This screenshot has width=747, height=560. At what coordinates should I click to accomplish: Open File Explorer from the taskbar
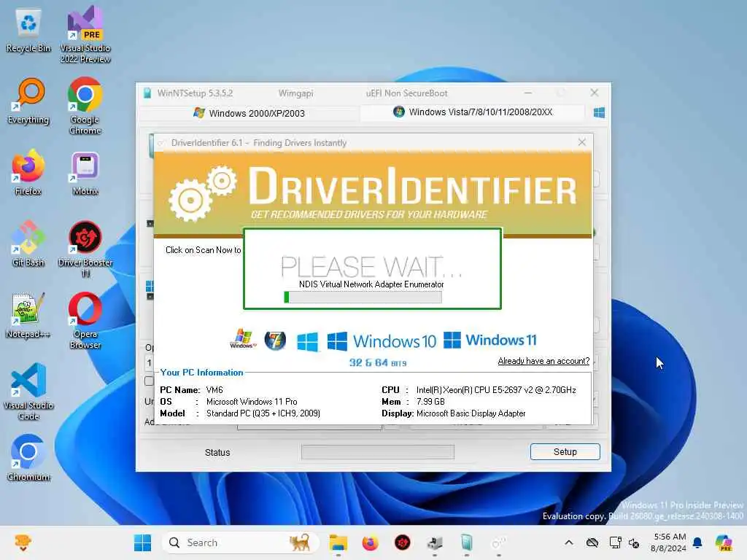coord(338,542)
